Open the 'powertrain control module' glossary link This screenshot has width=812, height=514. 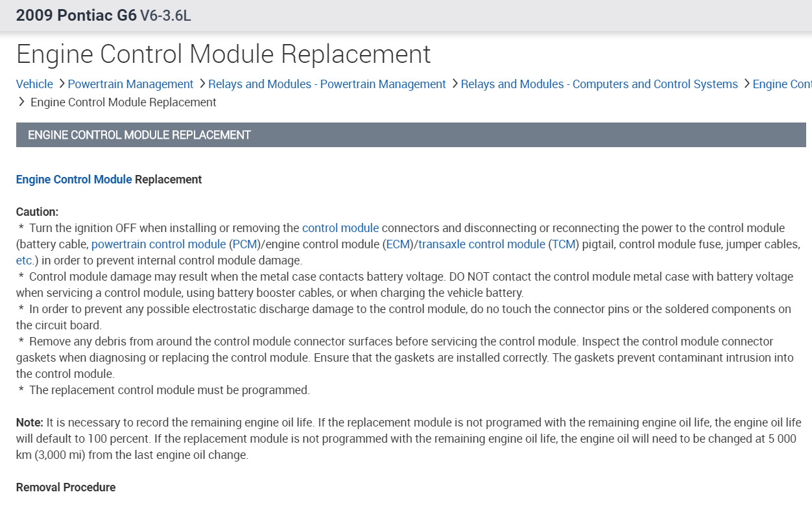tap(159, 244)
